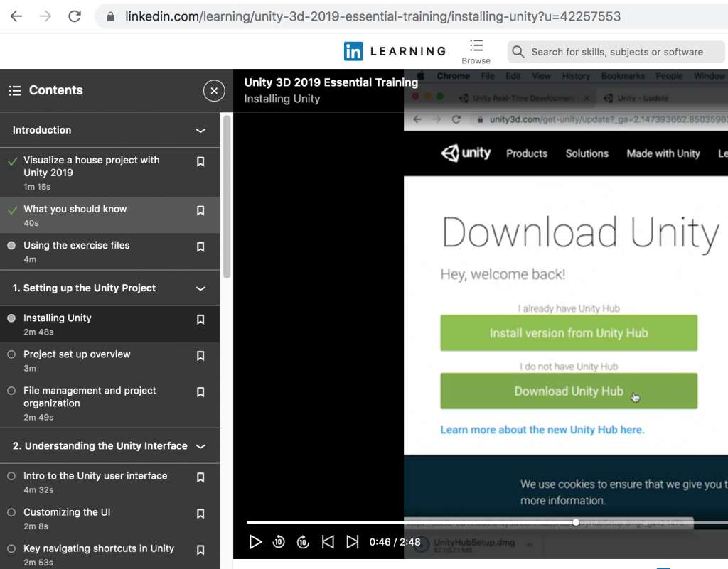
Task: Skip to the next video
Action: pos(352,542)
